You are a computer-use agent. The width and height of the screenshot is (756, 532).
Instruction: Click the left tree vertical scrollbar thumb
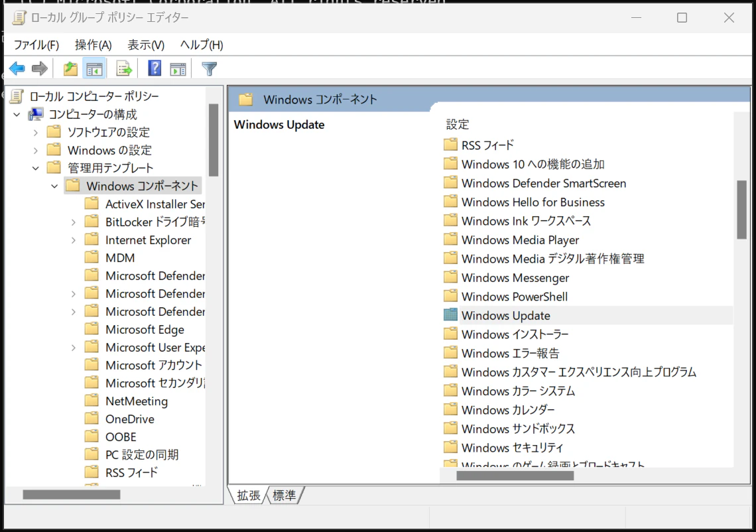[214, 140]
